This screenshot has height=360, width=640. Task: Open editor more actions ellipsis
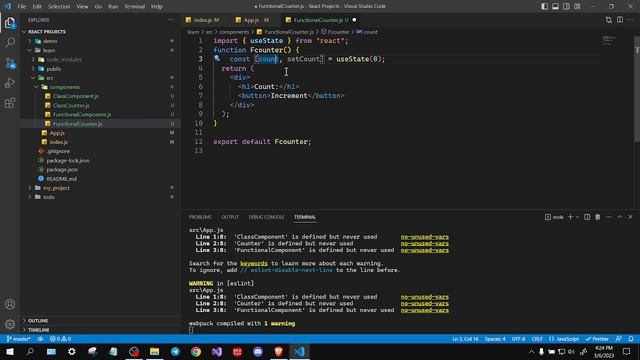coord(631,20)
